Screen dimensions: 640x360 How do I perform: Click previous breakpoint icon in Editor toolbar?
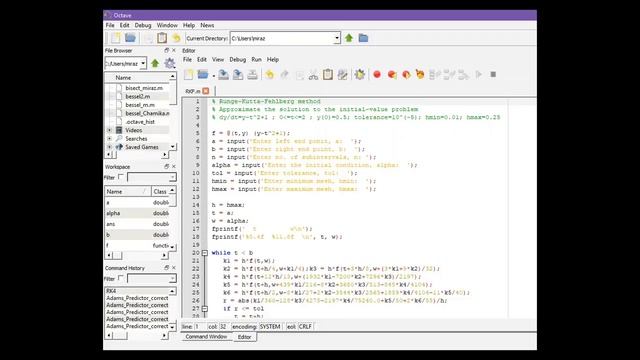[x=406, y=74]
